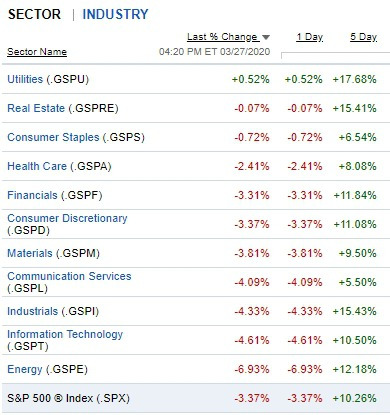Switch to the INDUSTRY tab
The image size is (390, 415).
click(x=115, y=14)
